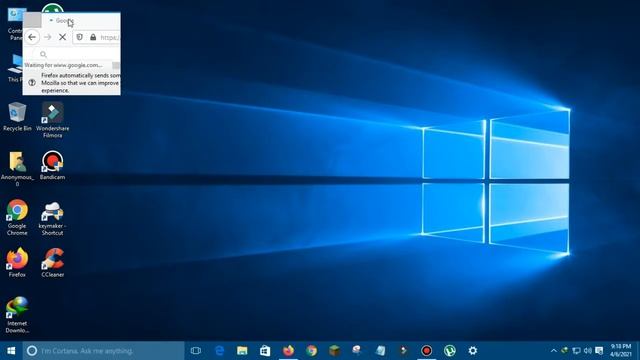Click the Firefox data notice info icon
Screen dimensions: 640x360
click(x=32, y=83)
